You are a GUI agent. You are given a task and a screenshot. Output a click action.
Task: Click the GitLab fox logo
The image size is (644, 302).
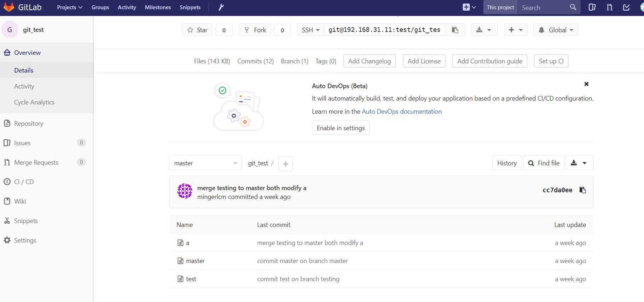coord(9,7)
